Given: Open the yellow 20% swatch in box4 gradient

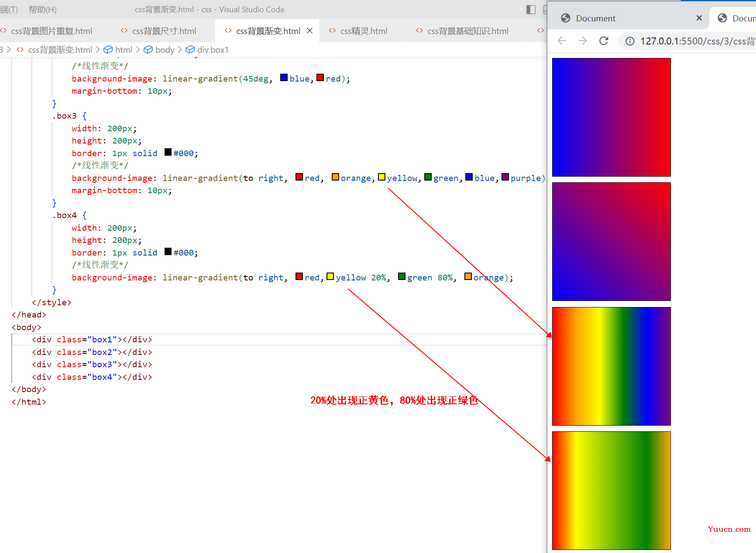Looking at the screenshot, I should (330, 276).
